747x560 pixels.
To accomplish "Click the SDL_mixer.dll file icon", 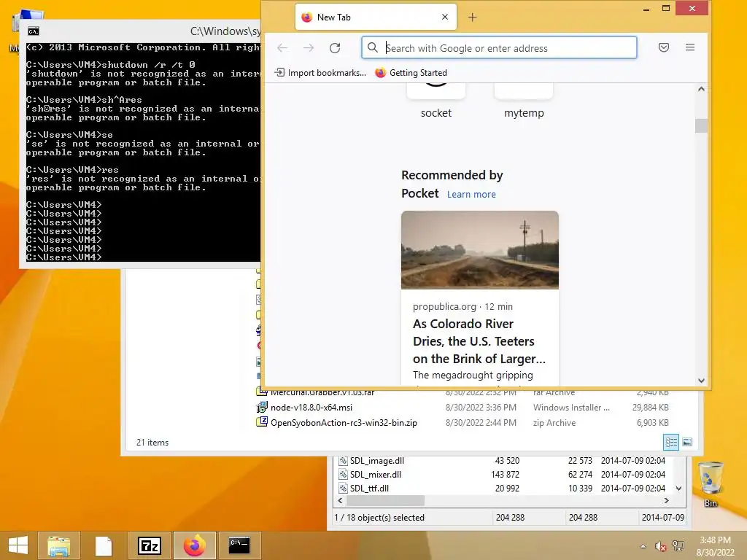I will [343, 474].
